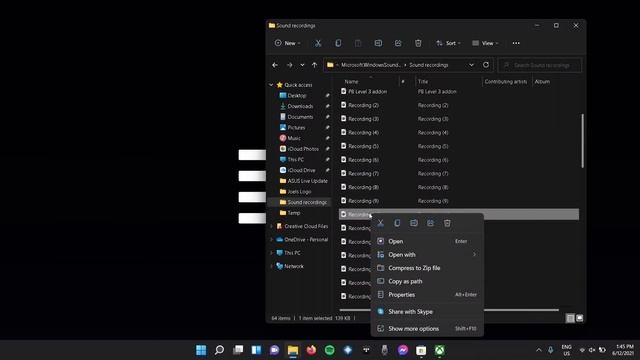Show hidden system tray icons
This screenshot has height=360, width=640.
tap(539, 350)
